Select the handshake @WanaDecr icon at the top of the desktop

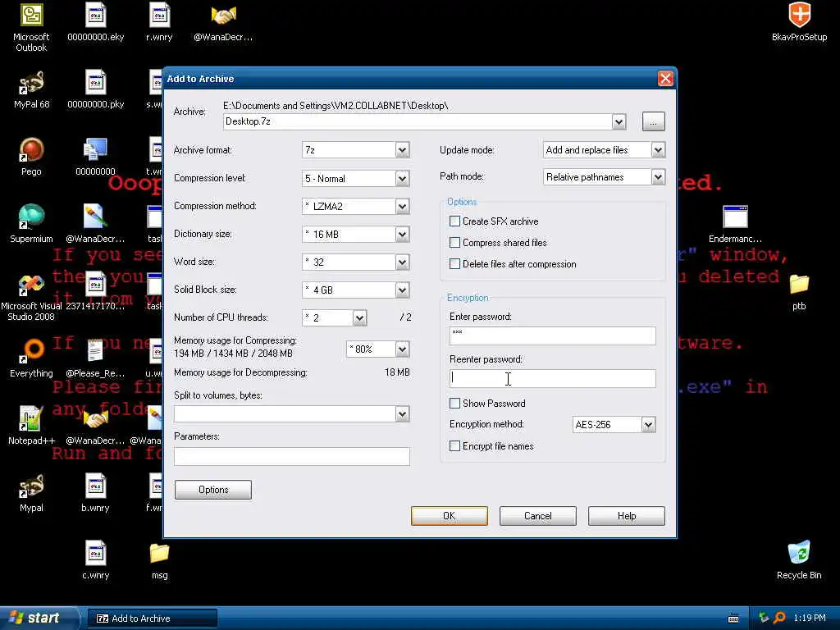223,15
